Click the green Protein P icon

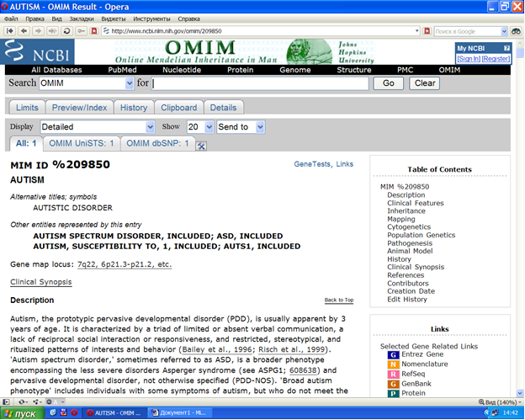393,393
